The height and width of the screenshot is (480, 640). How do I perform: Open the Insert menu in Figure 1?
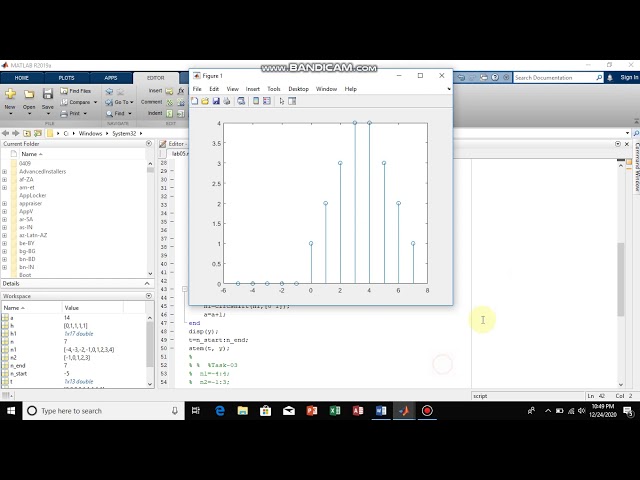tap(253, 89)
